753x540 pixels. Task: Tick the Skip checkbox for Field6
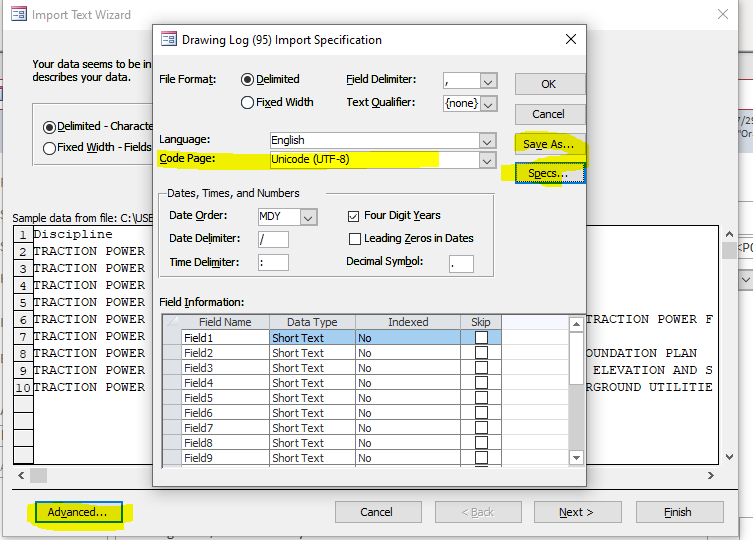pos(481,413)
